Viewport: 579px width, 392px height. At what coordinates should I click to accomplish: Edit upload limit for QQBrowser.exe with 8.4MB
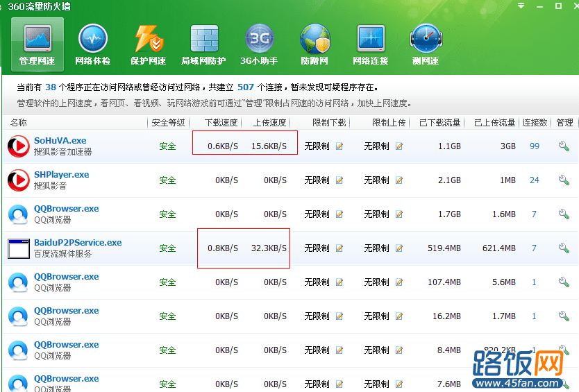tap(398, 350)
